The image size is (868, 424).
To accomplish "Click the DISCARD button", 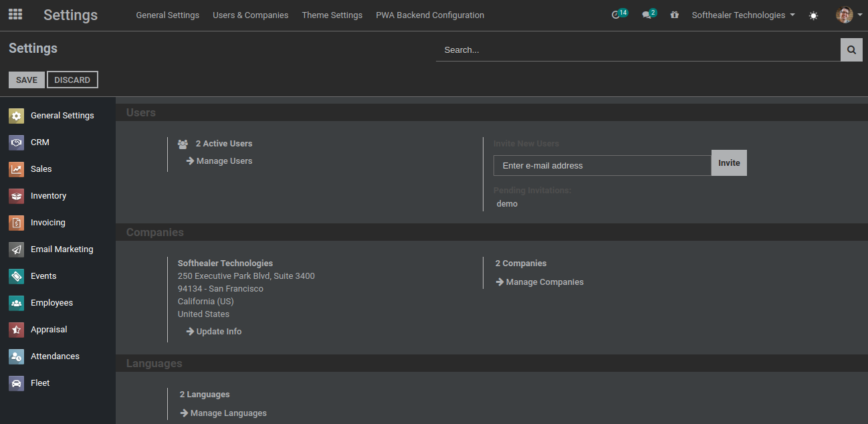I will pyautogui.click(x=72, y=80).
